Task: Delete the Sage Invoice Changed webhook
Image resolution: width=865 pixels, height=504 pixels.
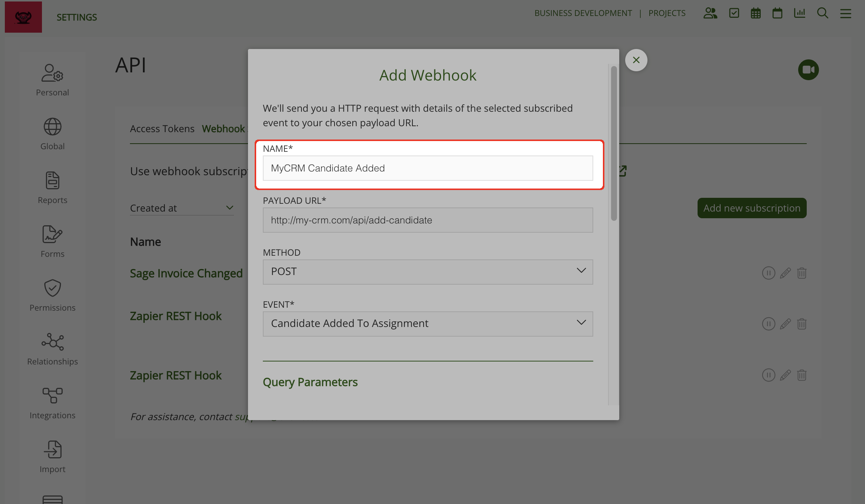Action: coord(802,273)
